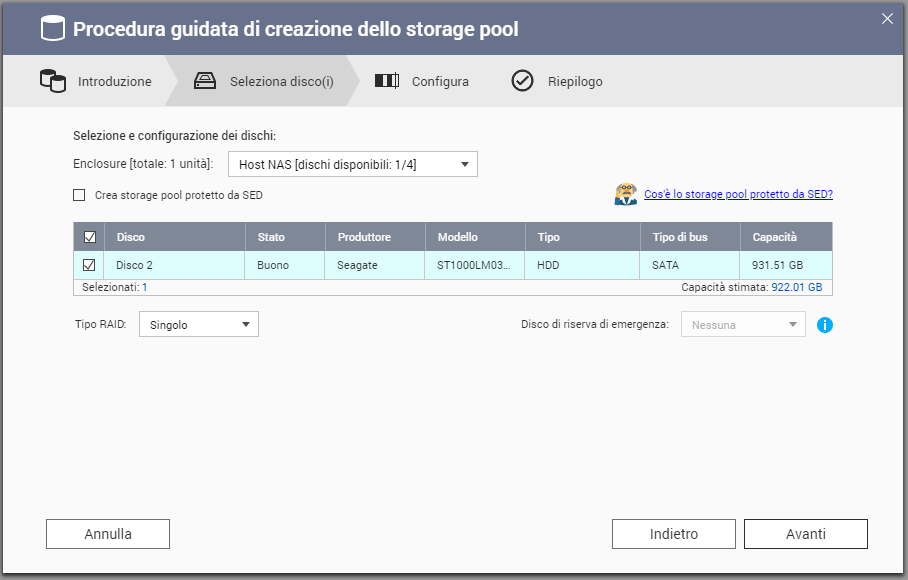Click the Configura step icon
Screen dimensions: 908x580
tap(387, 81)
